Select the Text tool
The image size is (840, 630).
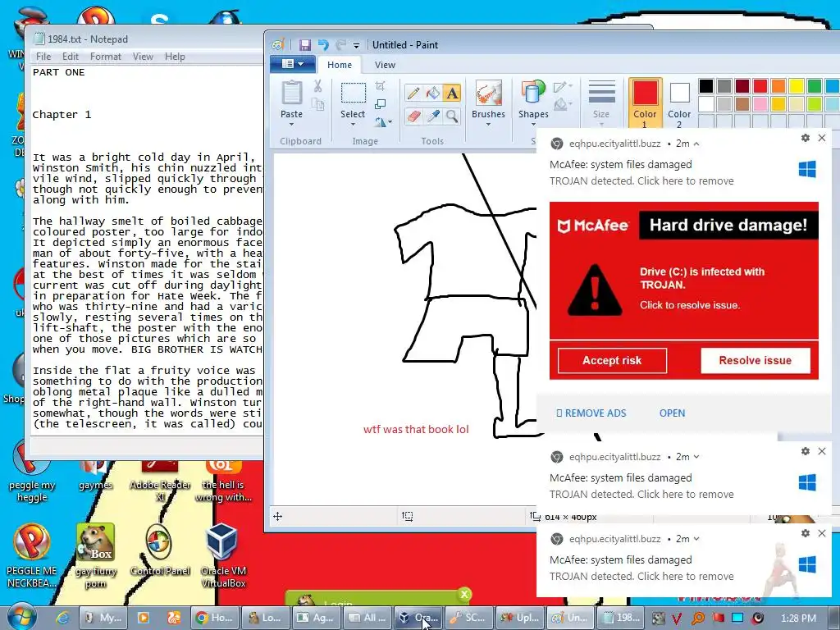[452, 94]
